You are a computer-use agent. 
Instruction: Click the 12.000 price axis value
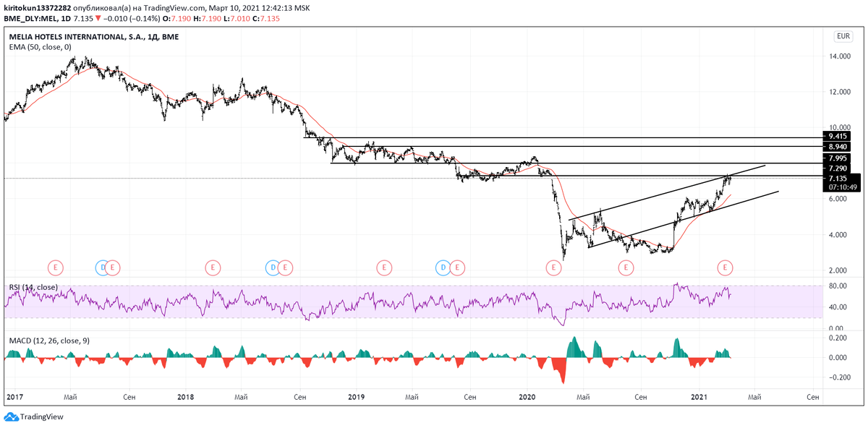click(841, 93)
